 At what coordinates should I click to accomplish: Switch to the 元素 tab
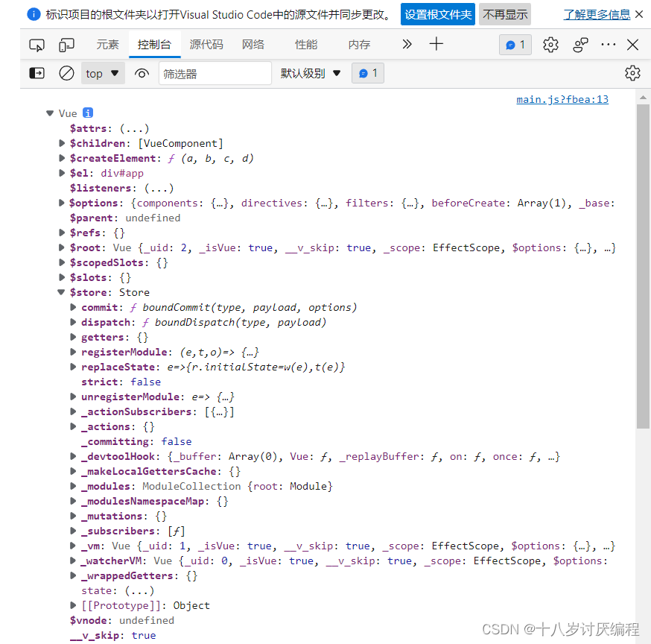point(107,45)
